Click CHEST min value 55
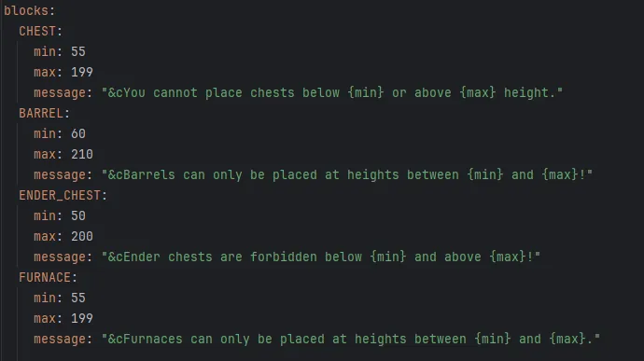Screen dimensions: 644x361 (78, 51)
